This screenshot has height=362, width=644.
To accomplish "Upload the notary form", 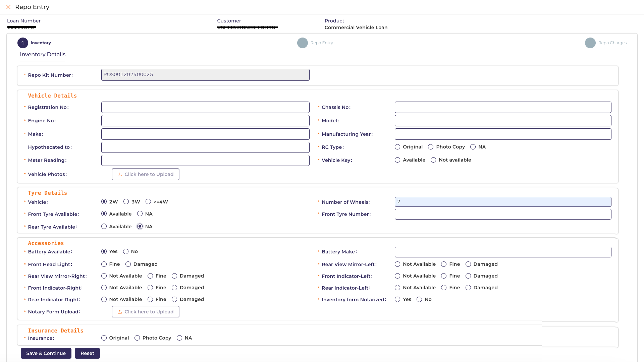I will pyautogui.click(x=145, y=312).
